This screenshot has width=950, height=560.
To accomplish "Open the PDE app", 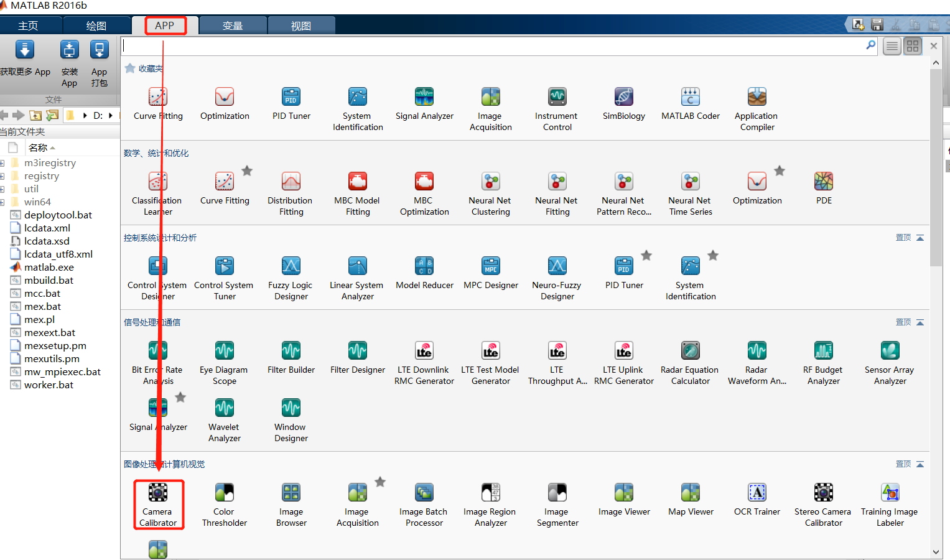I will pyautogui.click(x=824, y=189).
